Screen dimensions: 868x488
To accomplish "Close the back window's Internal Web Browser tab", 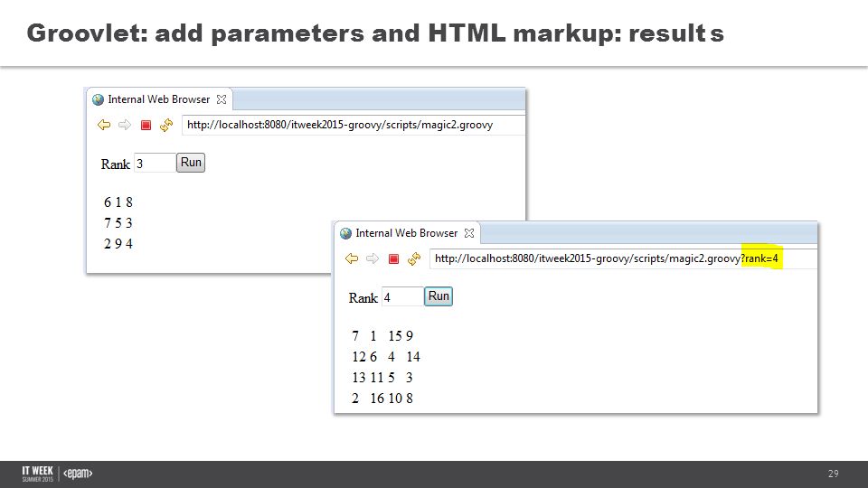I will [222, 99].
